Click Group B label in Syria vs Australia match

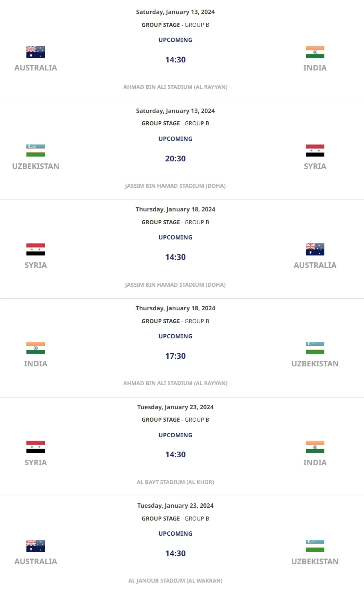click(197, 222)
